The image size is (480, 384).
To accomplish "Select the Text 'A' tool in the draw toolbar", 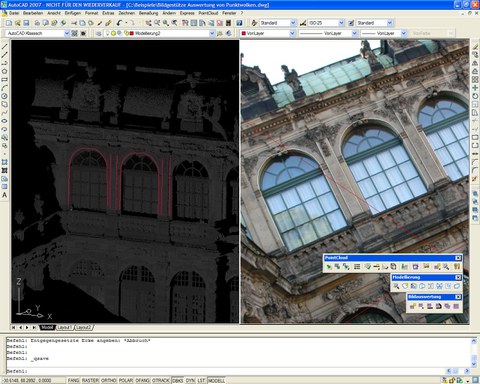I will [5, 195].
